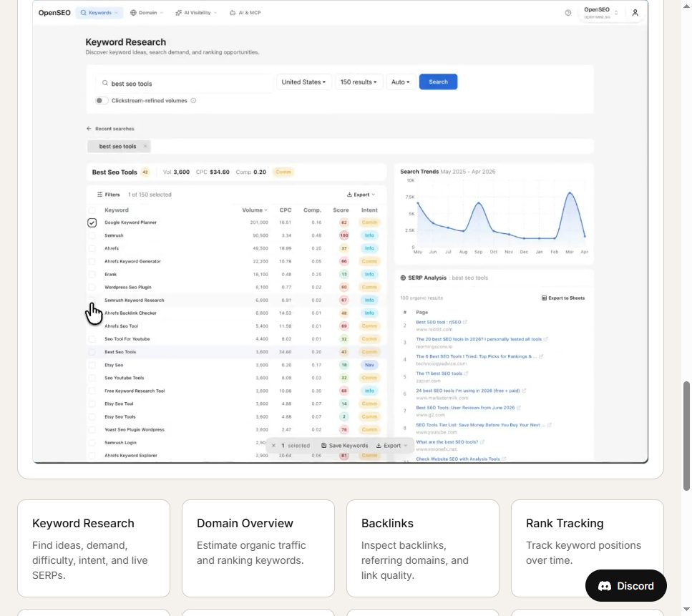
Task: Open the Backlinks feature card
Action: point(423,549)
